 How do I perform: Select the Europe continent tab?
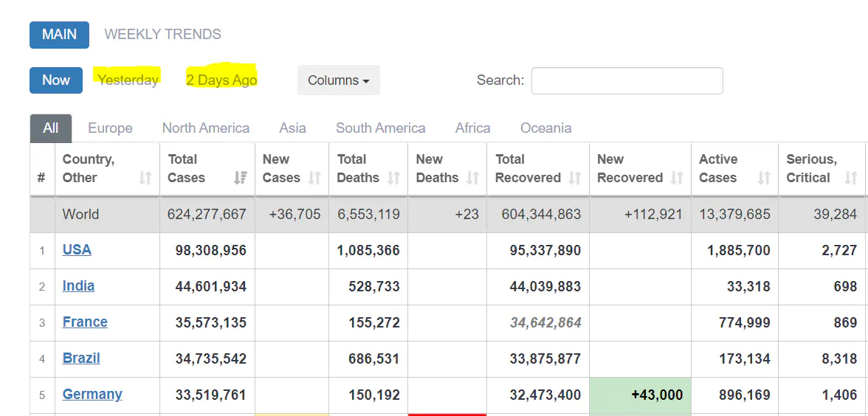click(x=110, y=128)
